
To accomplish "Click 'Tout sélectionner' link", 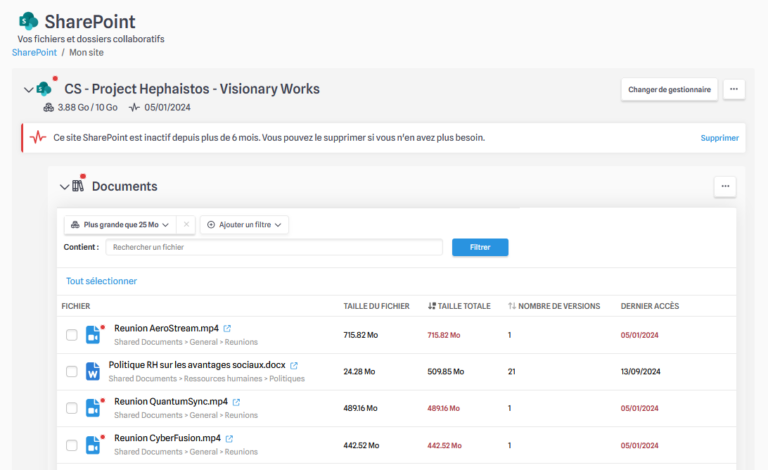I will tap(101, 281).
